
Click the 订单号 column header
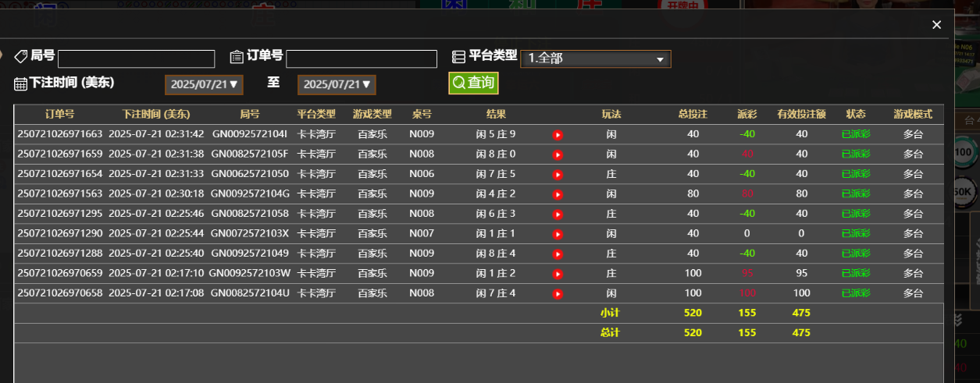pos(59,114)
